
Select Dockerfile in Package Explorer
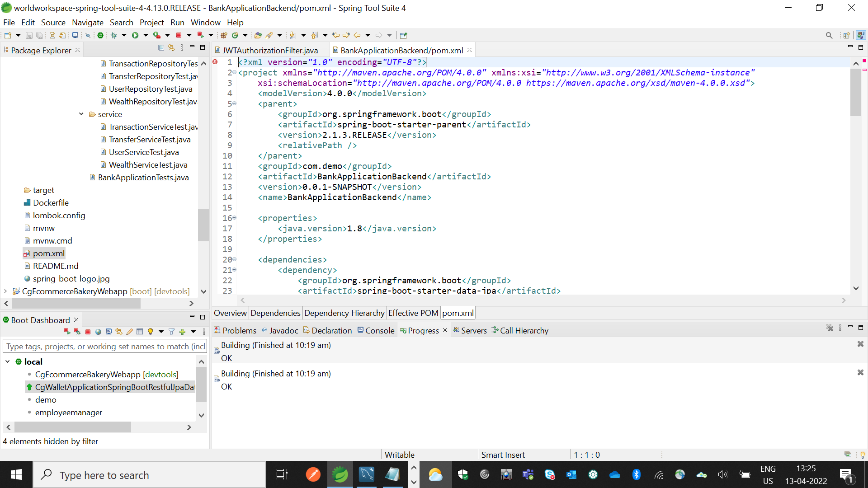coord(51,203)
